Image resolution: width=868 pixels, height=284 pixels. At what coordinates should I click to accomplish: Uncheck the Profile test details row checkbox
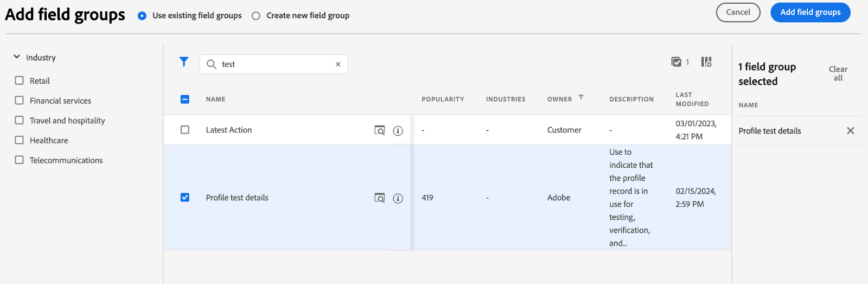coord(185,197)
